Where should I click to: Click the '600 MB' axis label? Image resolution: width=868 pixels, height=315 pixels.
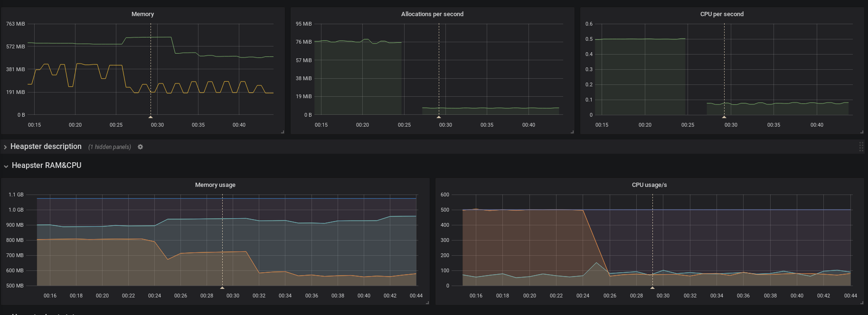pos(15,270)
